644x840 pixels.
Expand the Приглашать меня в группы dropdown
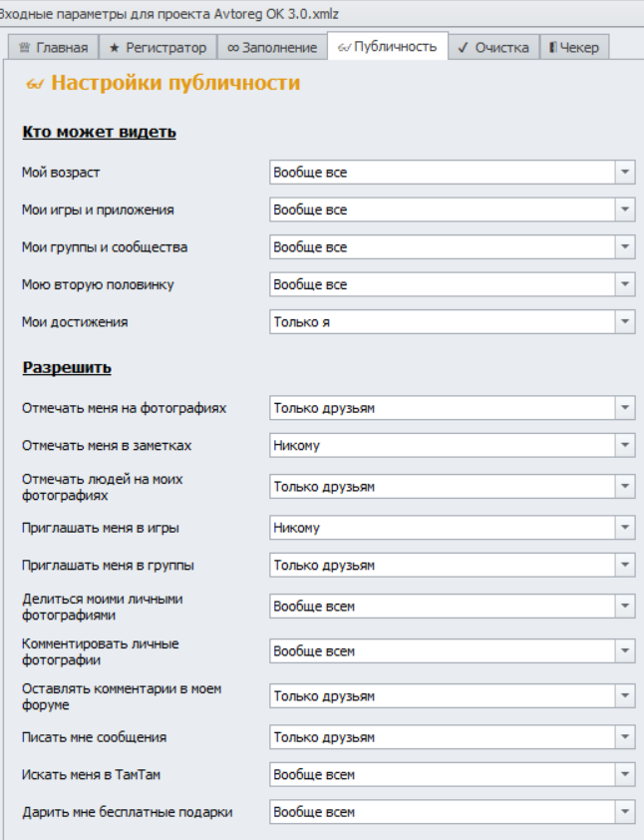coord(625,566)
